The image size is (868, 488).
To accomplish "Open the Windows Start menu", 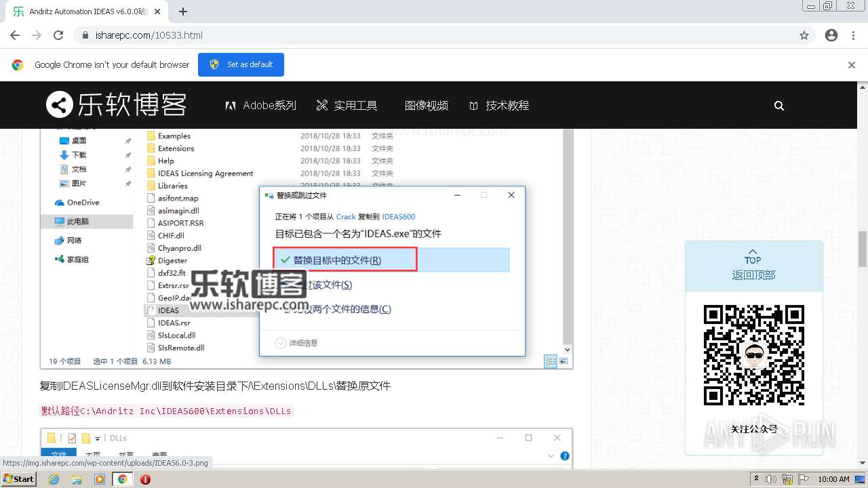I will [18, 479].
